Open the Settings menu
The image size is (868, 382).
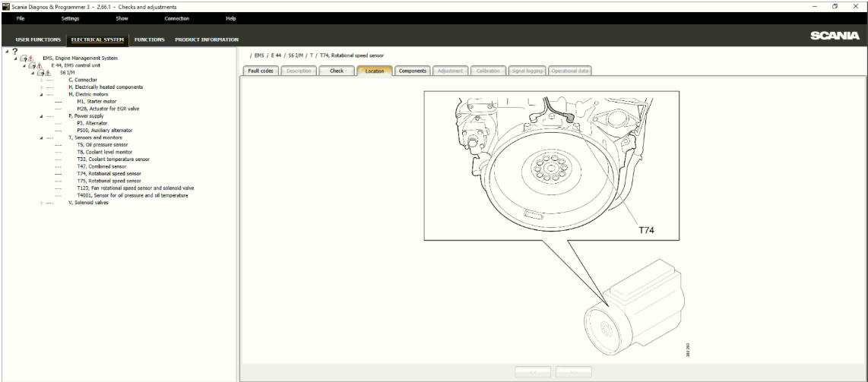[70, 18]
